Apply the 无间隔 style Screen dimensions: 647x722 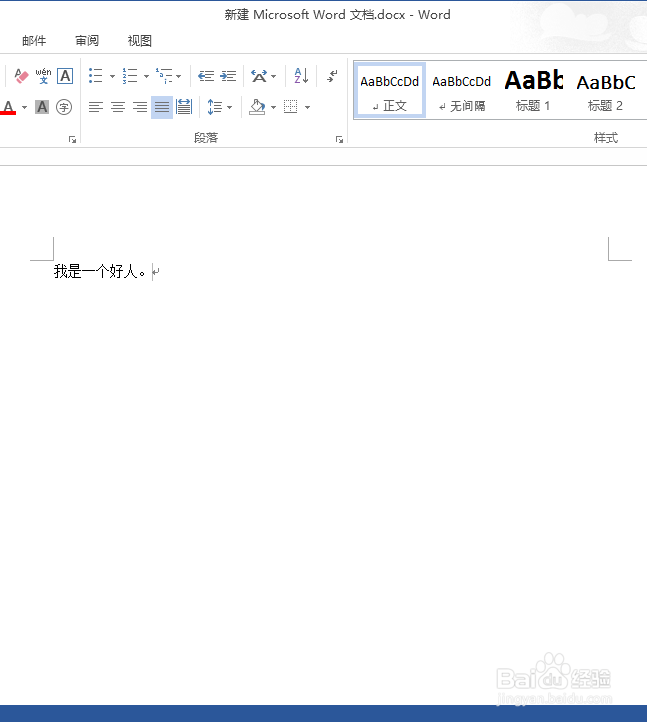point(461,90)
